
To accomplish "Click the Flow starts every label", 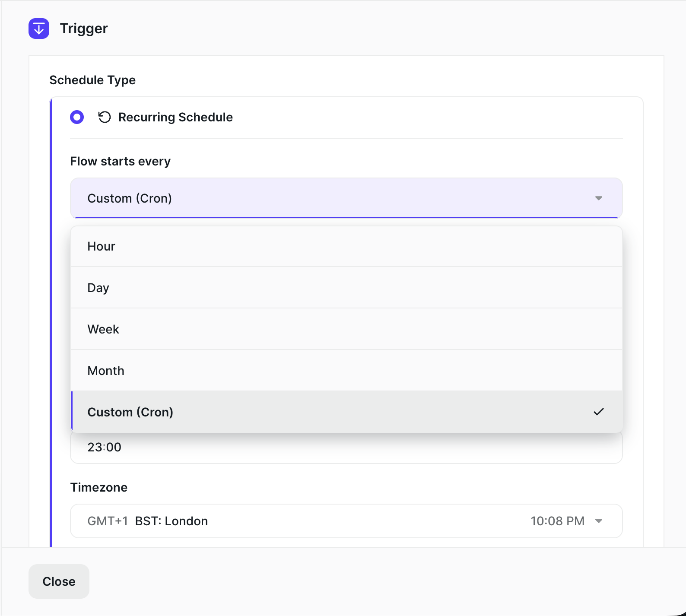I will pos(121,161).
